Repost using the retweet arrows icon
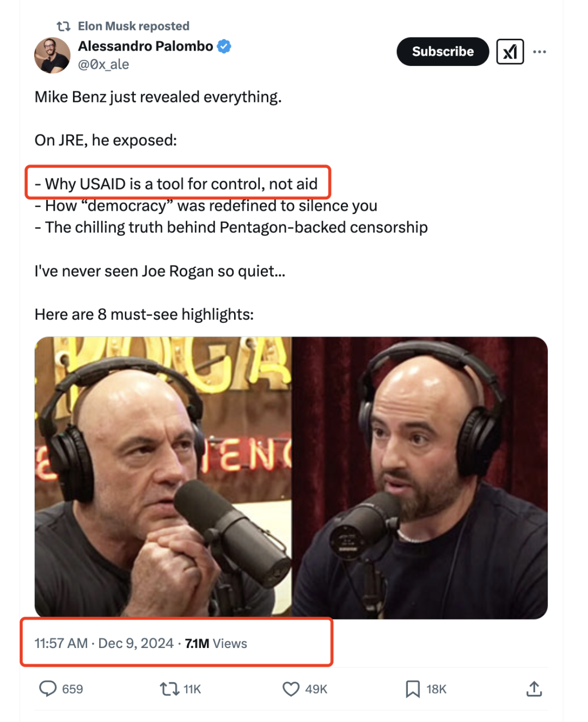The height and width of the screenshot is (722, 588). pyautogui.click(x=169, y=689)
